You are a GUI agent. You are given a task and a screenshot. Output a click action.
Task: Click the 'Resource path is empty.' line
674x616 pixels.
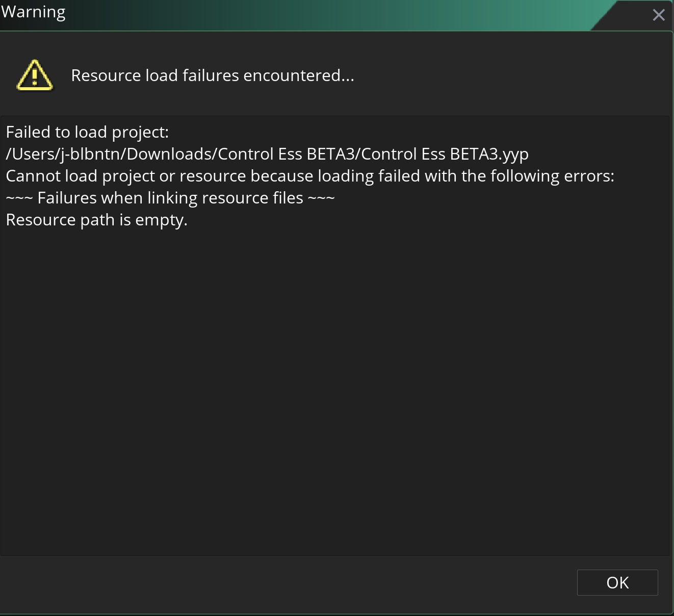pyautogui.click(x=97, y=220)
